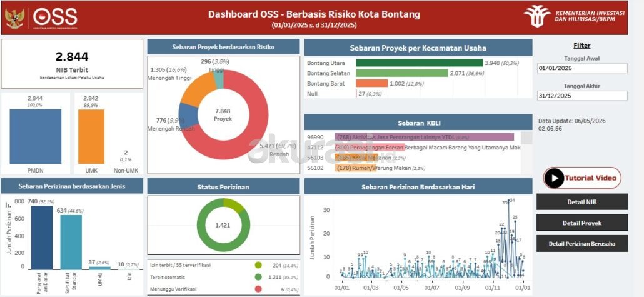Click 'Sebaran Proyek per Kecamatan Usaha' header
Viewport: 644px width, 297px height.
tap(418, 48)
